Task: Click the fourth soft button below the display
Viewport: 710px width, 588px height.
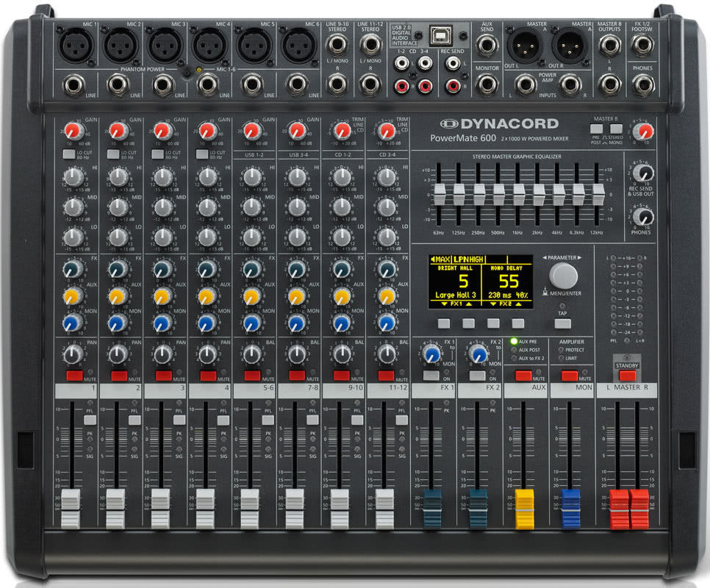Action: point(518,323)
